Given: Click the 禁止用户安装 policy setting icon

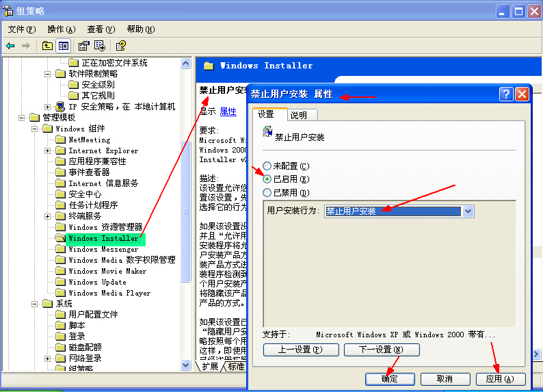Looking at the screenshot, I should point(267,131).
